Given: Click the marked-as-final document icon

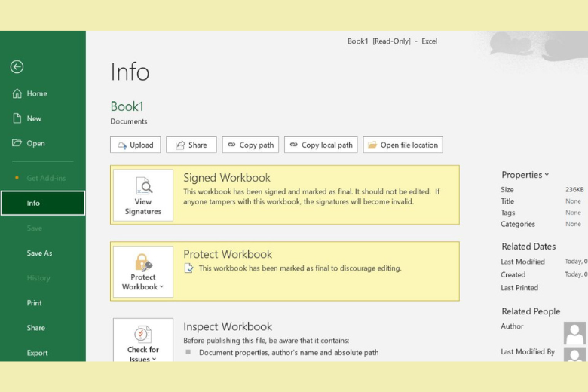Looking at the screenshot, I should pyautogui.click(x=189, y=268).
